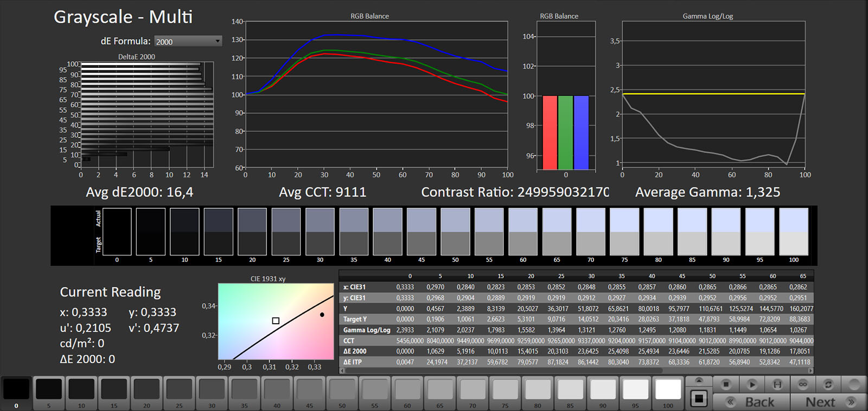This screenshot has height=411, width=868.
Task: Select the 100 percent white swatch
Action: pyautogui.click(x=668, y=390)
